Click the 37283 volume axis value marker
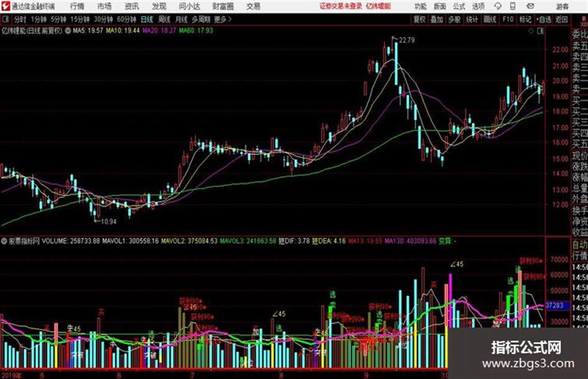The width and height of the screenshot is (588, 379). pos(554,306)
